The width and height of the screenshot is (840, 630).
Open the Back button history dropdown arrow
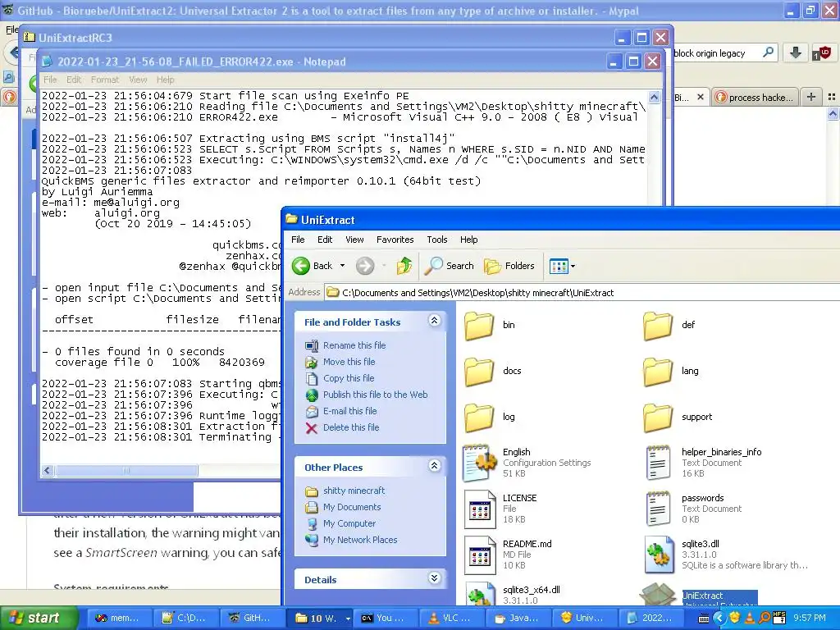click(342, 266)
